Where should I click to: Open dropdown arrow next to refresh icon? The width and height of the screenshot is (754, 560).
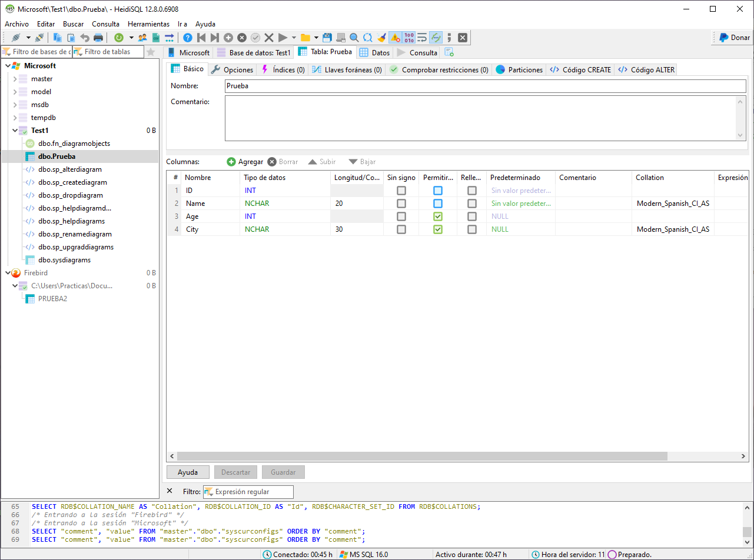pyautogui.click(x=131, y=38)
